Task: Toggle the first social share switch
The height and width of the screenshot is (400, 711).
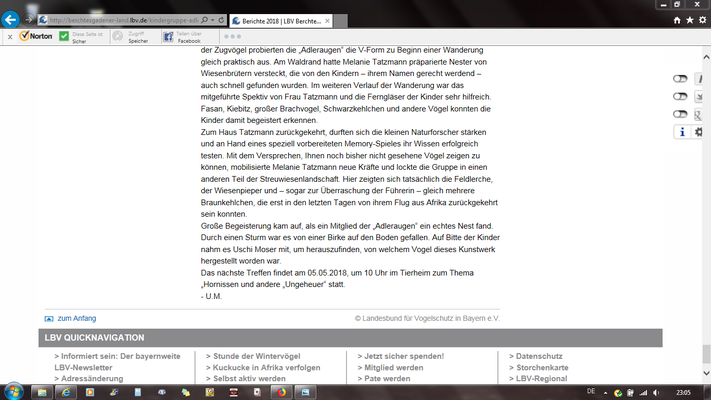Action: (x=680, y=79)
